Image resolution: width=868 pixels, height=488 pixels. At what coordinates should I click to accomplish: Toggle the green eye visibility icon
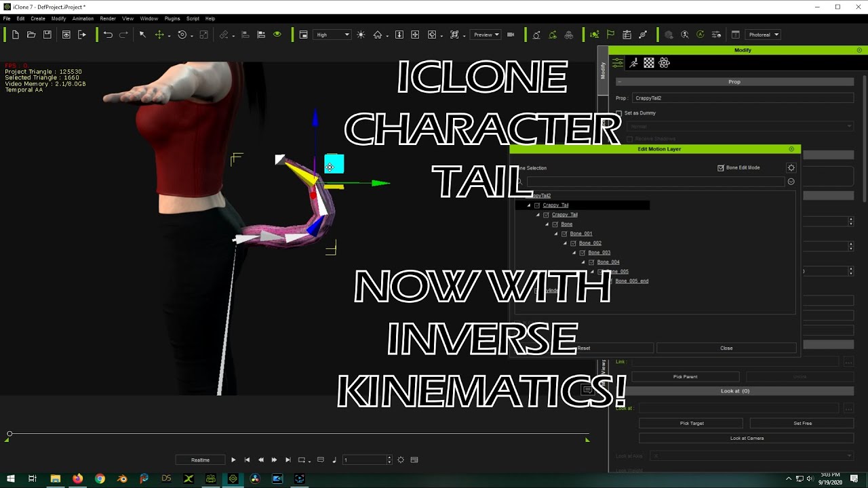pos(277,35)
